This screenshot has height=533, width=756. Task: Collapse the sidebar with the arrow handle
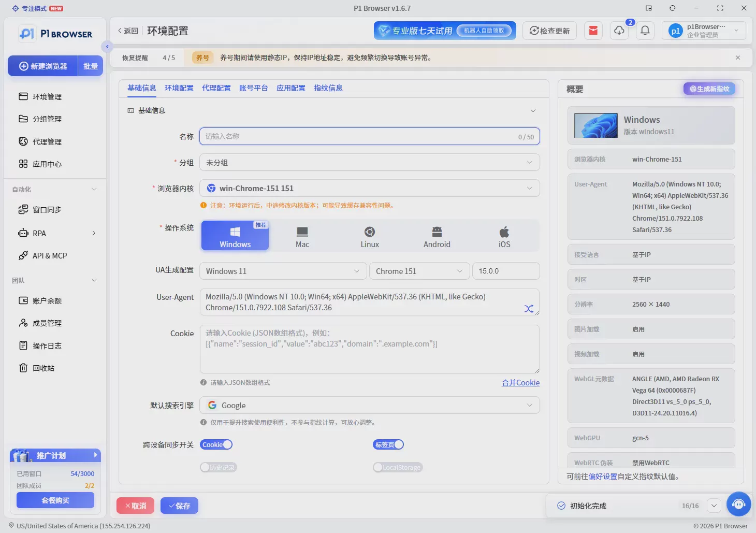(107, 47)
